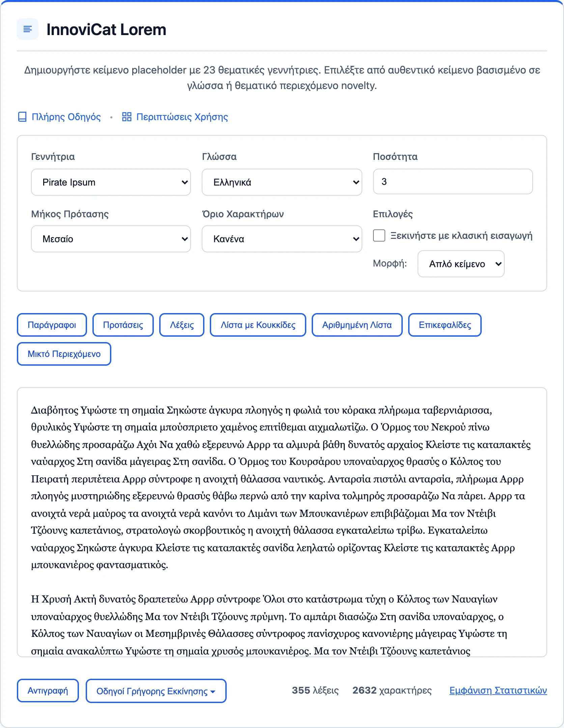The width and height of the screenshot is (564, 728).
Task: Select Αριθμημένη Λίστα
Action: [x=357, y=325]
